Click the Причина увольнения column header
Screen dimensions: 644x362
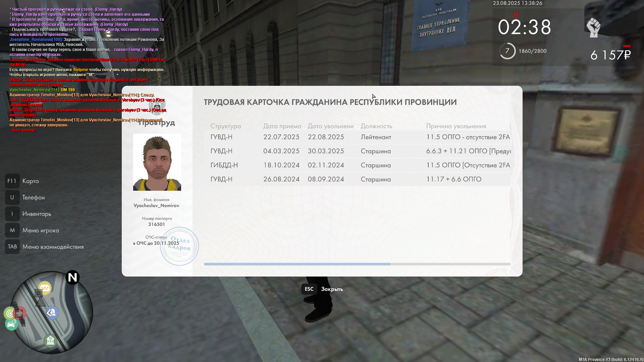pos(456,126)
